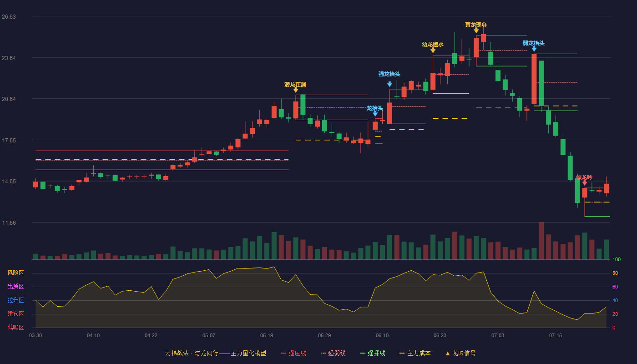Image resolution: width=637 pixels, height=364 pixels.
Task: Click the 14.65 price axis label
Action: pos(9,182)
